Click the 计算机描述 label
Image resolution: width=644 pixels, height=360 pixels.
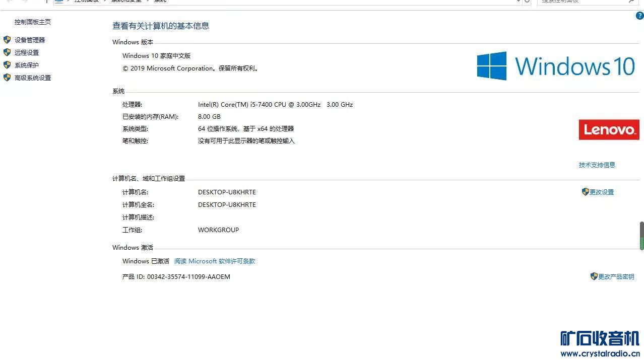pyautogui.click(x=139, y=218)
